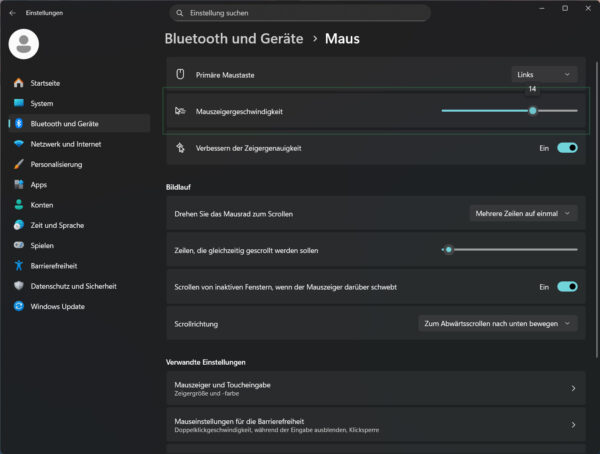Minimize the Einstellungen window

(542, 8)
